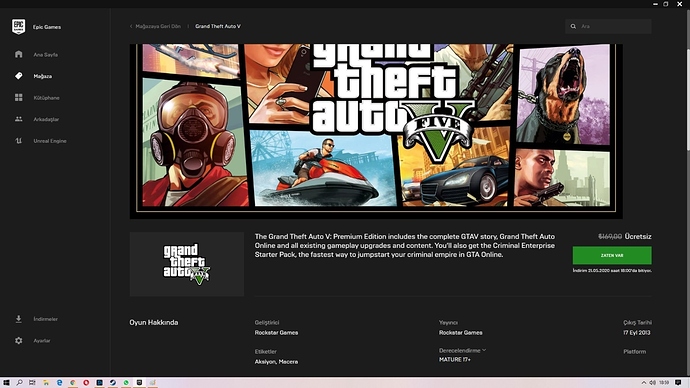Open Kütüphane in the sidebar
Viewport: 690px width, 388px height.
46,98
